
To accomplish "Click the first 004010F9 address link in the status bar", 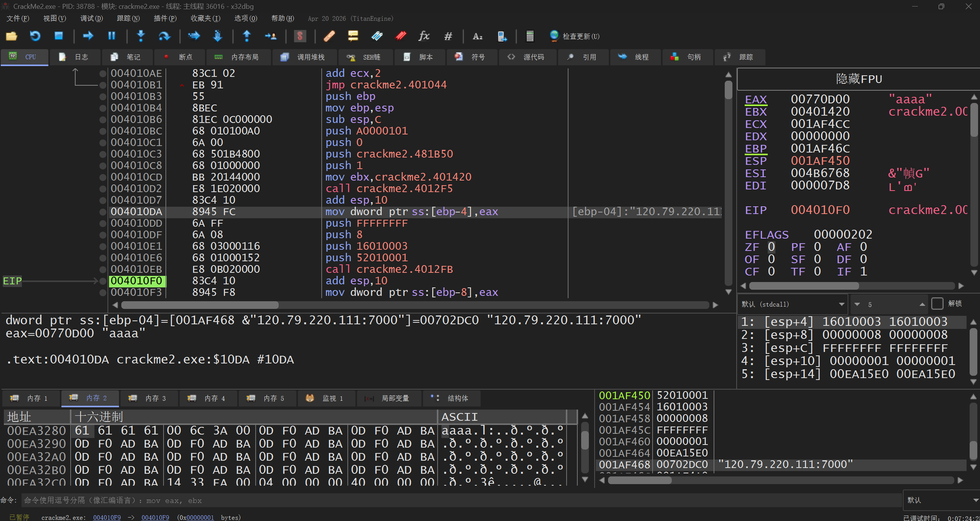I will (107, 517).
